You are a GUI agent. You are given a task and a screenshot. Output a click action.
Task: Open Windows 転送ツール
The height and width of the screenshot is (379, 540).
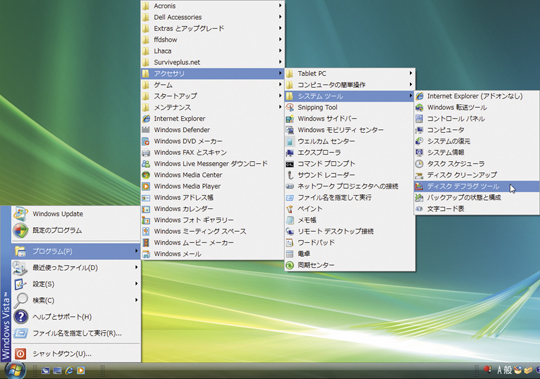(477, 107)
